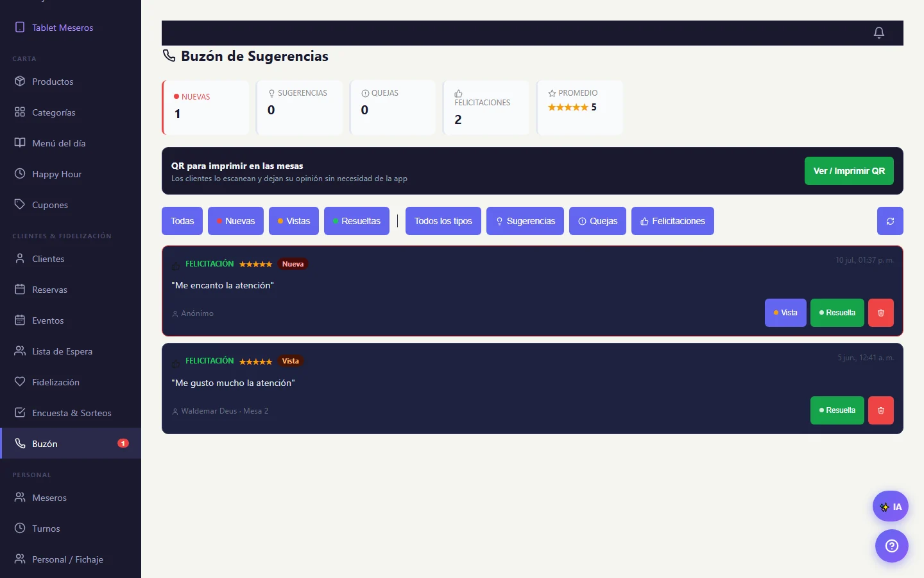924x578 pixels.
Task: Click the Menú del día book icon
Action: pyautogui.click(x=20, y=143)
